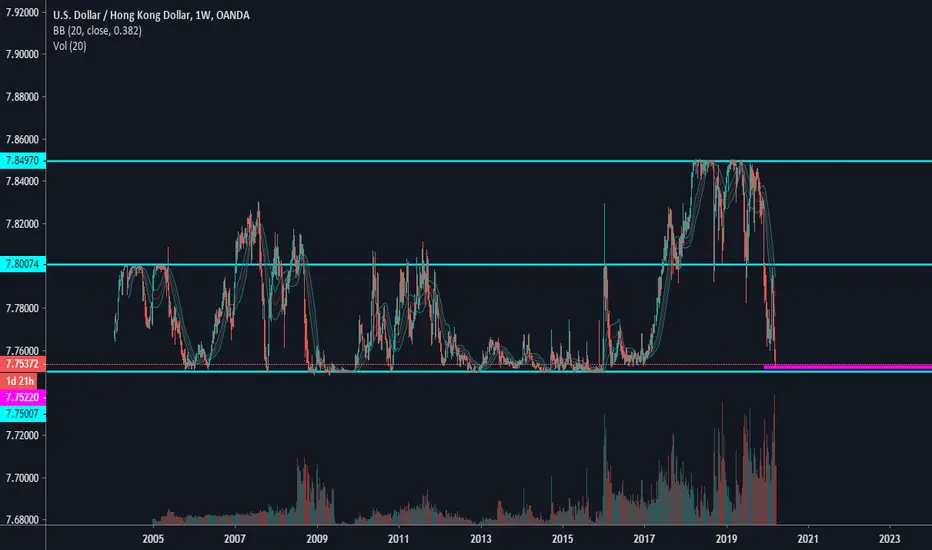Screen dimensions: 932x550
Task: Click the 1d 21h countdown label
Action: (20, 381)
